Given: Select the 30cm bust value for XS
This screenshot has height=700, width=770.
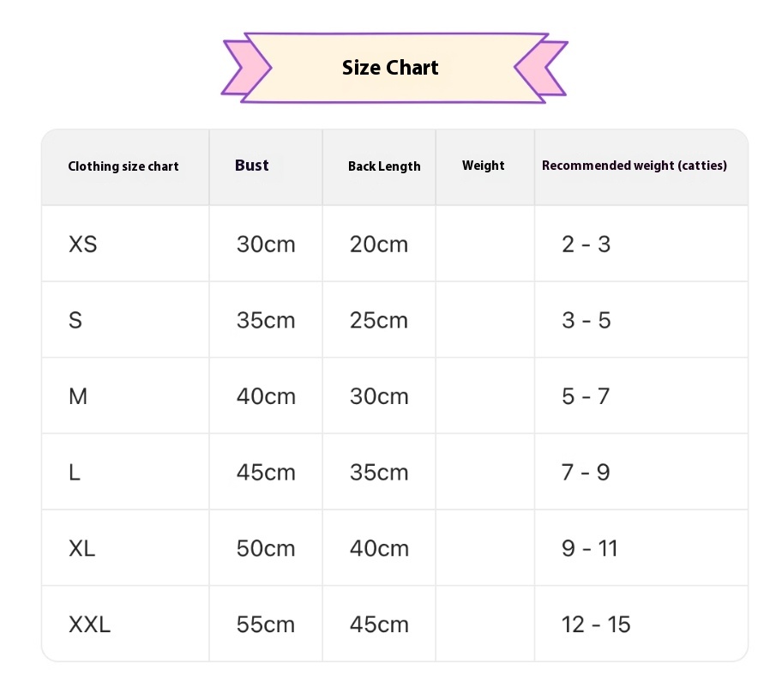Looking at the screenshot, I should [x=266, y=244].
